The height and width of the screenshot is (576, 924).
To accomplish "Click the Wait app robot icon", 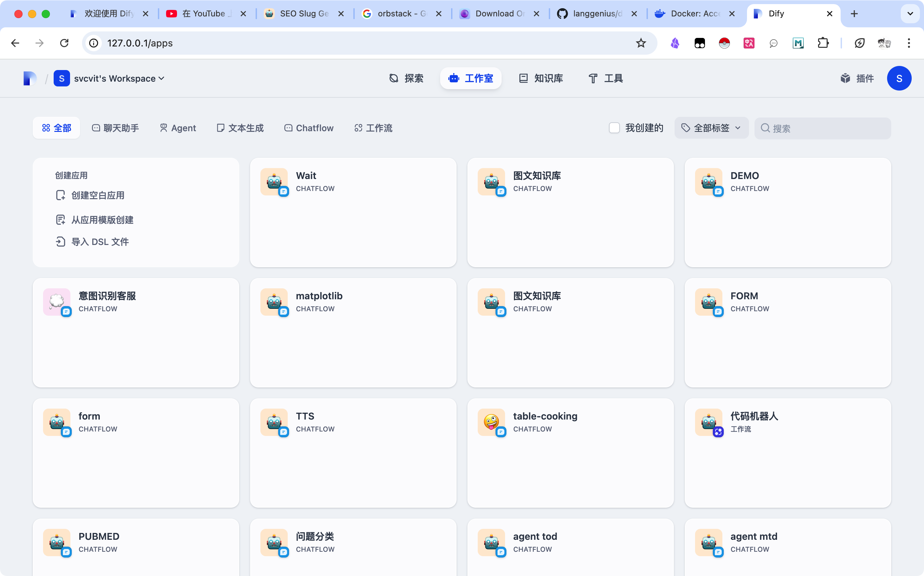I will click(x=274, y=182).
